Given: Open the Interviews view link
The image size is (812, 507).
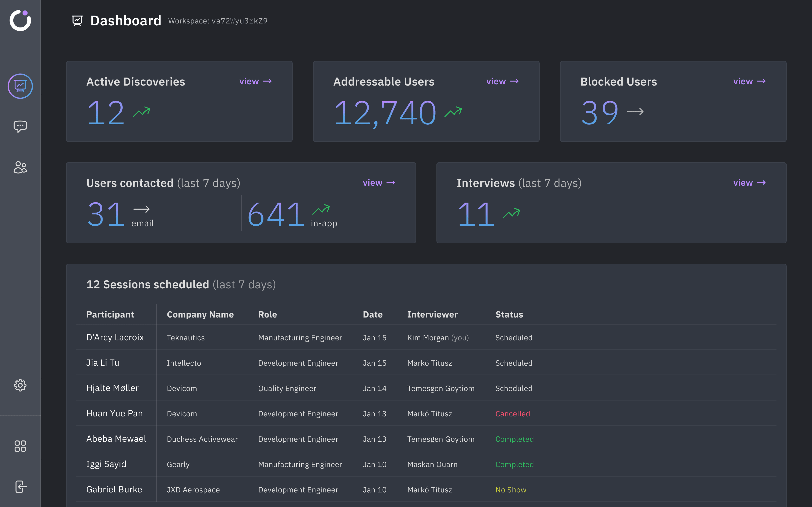Looking at the screenshot, I should [x=749, y=183].
